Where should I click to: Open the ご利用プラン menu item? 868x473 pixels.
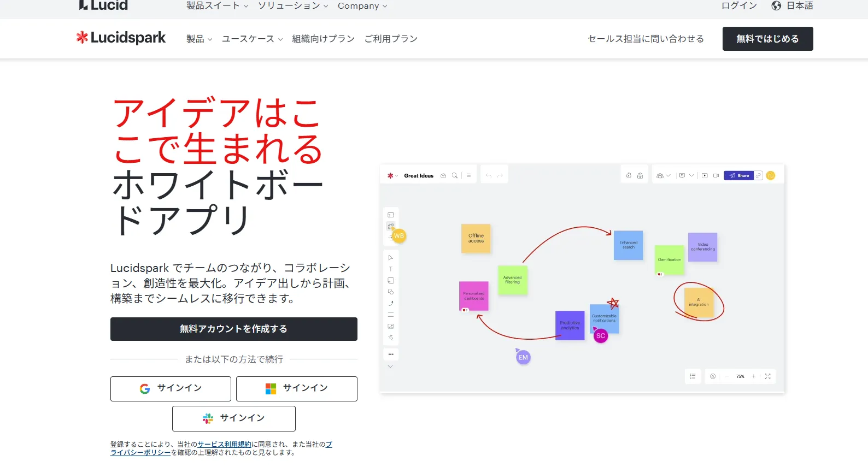pyautogui.click(x=391, y=39)
